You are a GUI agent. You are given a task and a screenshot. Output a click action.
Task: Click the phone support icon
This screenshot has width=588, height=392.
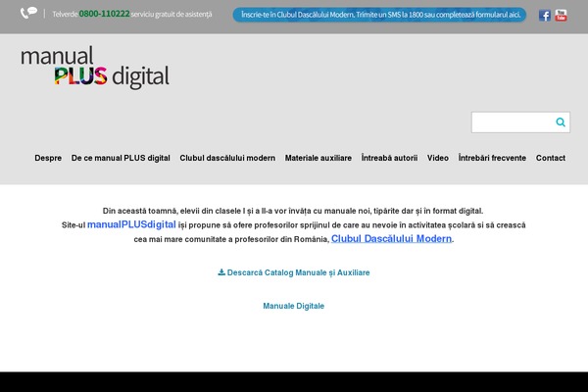[x=28, y=13]
